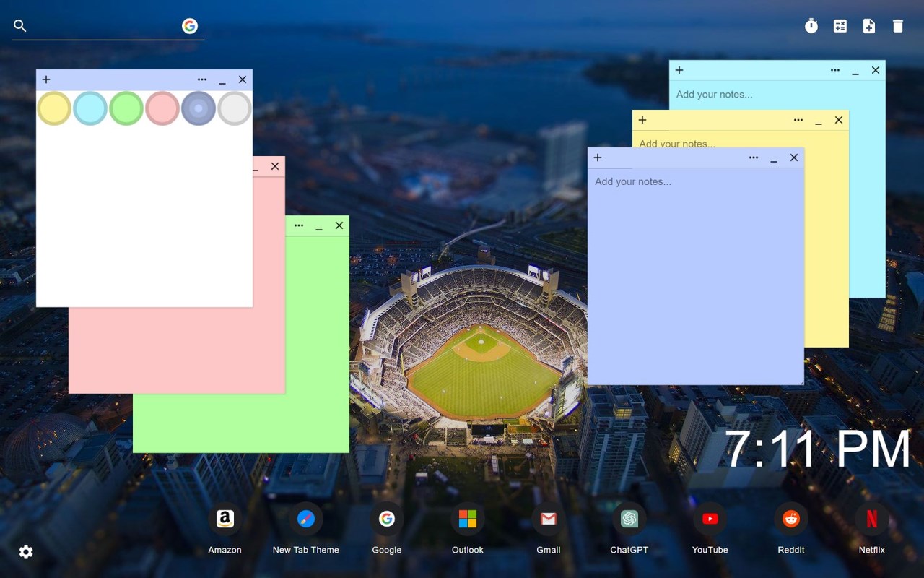The image size is (924, 578).
Task: Close the green sticky note
Action: pos(339,225)
